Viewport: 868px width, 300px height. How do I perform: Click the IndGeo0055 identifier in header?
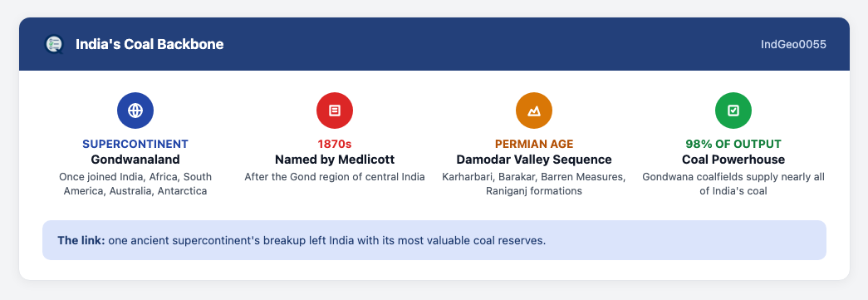(x=793, y=44)
